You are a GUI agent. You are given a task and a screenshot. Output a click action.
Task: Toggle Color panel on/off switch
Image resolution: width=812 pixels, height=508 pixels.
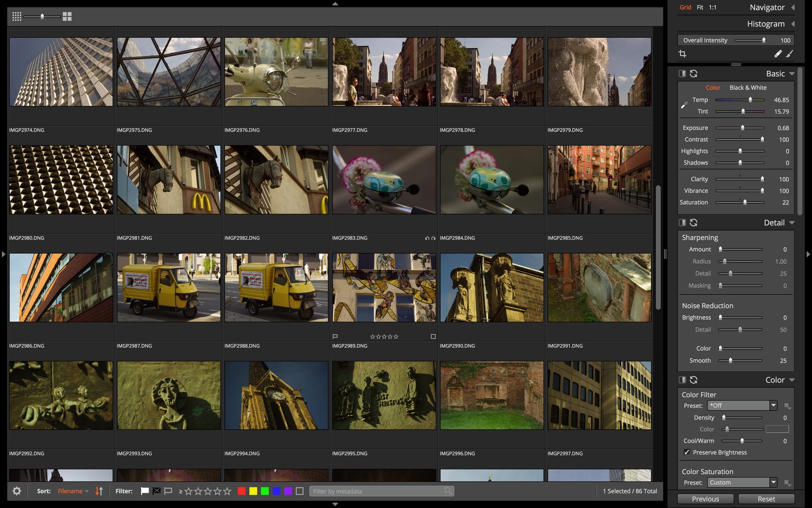[682, 380]
